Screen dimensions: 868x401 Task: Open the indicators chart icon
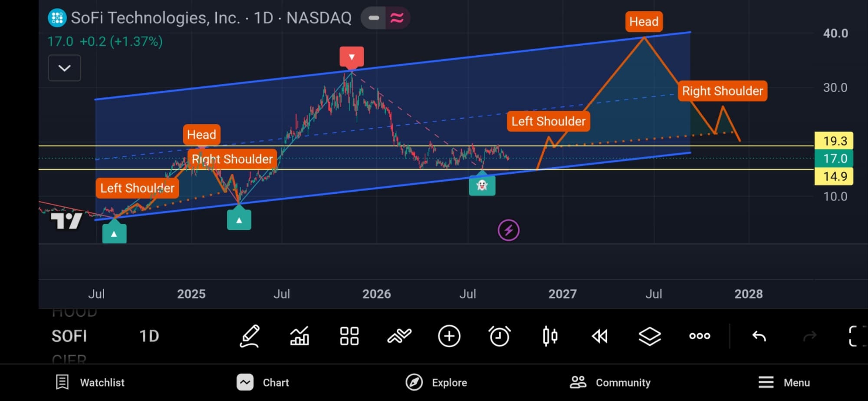pos(299,336)
